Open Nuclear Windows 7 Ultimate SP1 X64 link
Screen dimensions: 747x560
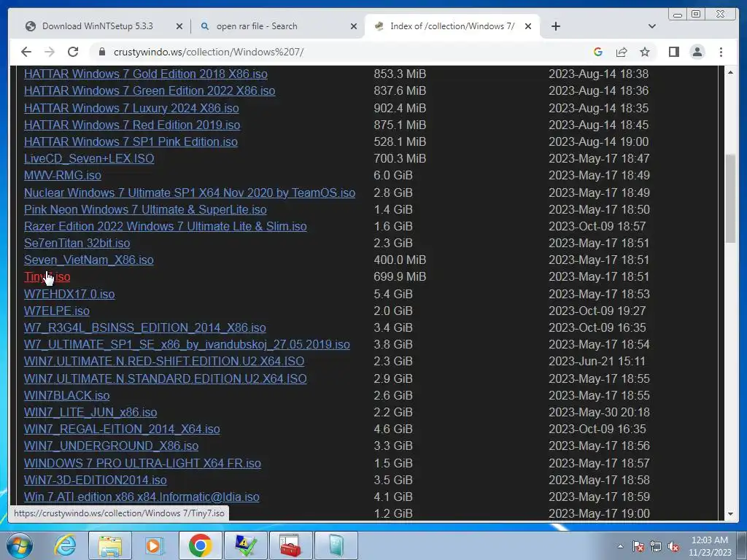[190, 192]
